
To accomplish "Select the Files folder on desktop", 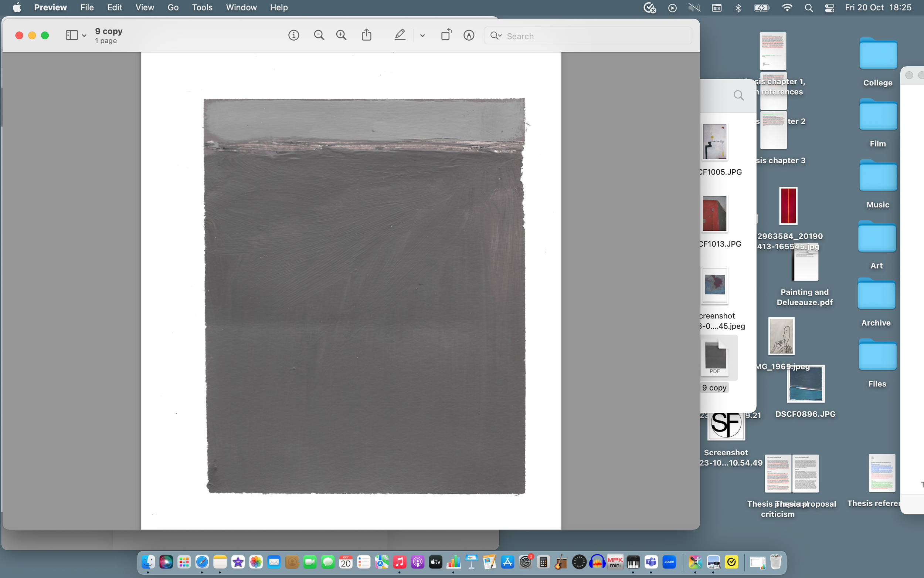I will 877,355.
